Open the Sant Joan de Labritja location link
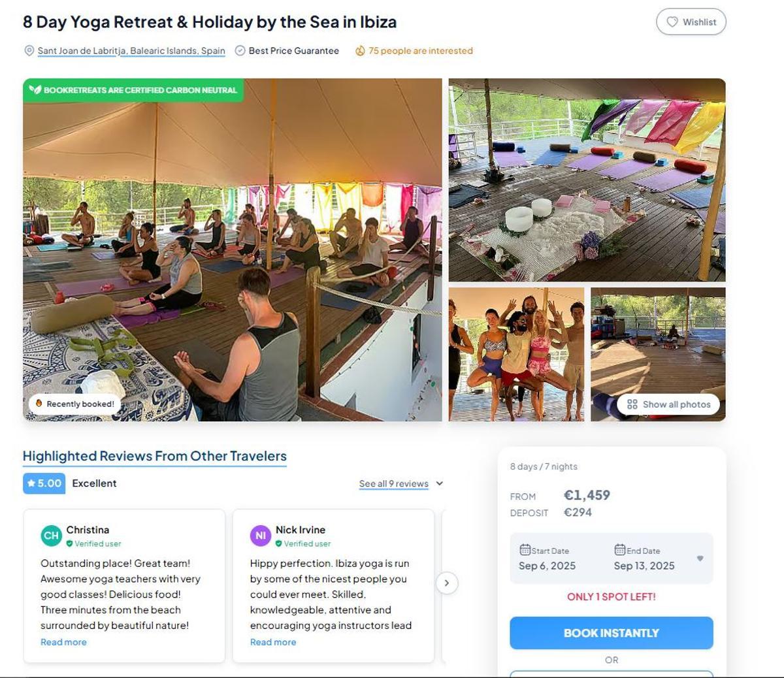The width and height of the screenshot is (784, 678). point(131,50)
